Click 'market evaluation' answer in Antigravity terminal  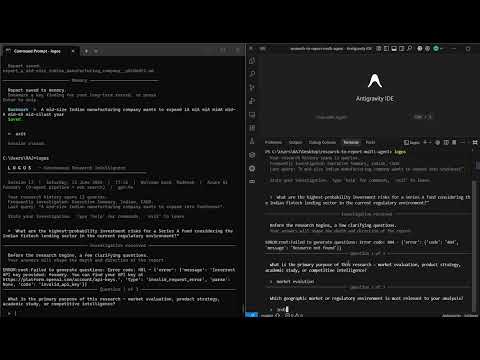(x=295, y=282)
